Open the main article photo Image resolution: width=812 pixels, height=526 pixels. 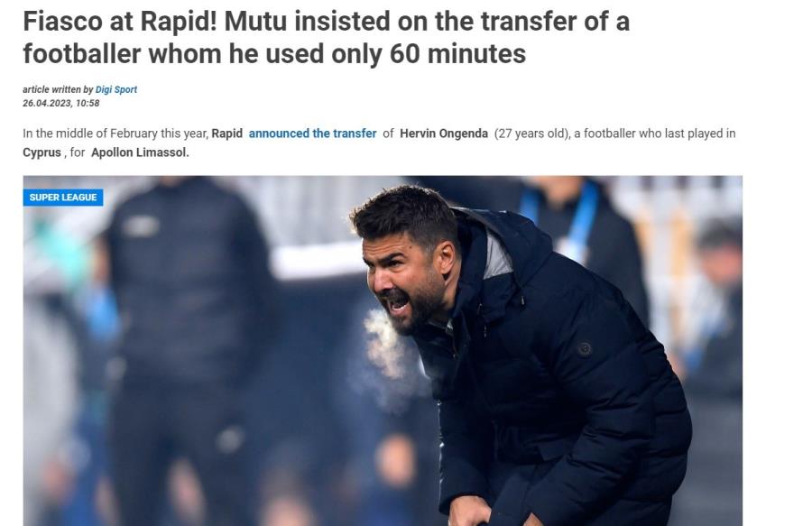[x=383, y=351]
